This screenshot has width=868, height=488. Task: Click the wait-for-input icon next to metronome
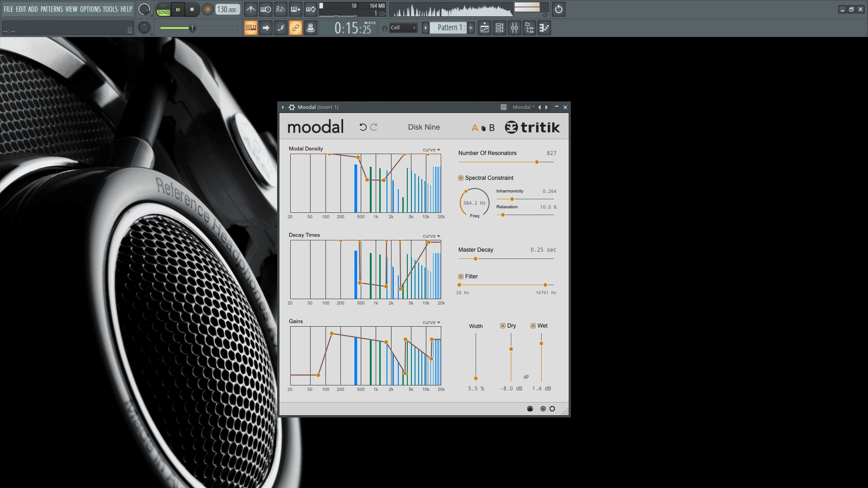[x=266, y=9]
